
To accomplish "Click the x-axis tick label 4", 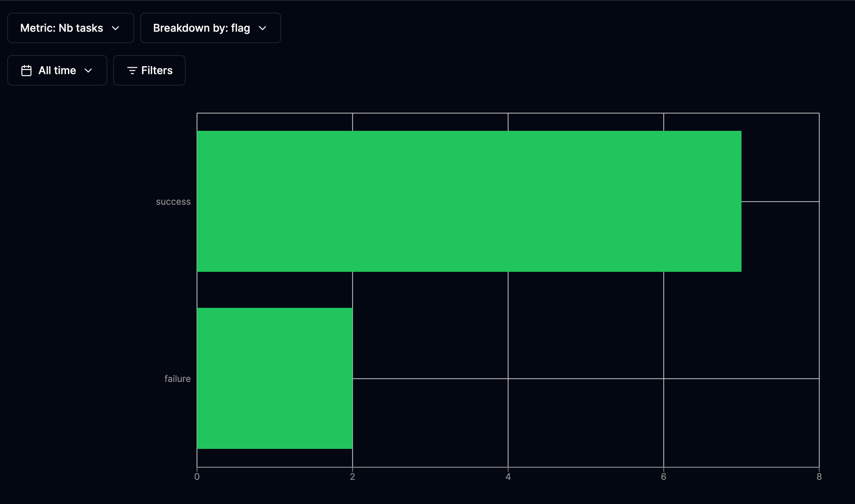I will click(x=508, y=477).
